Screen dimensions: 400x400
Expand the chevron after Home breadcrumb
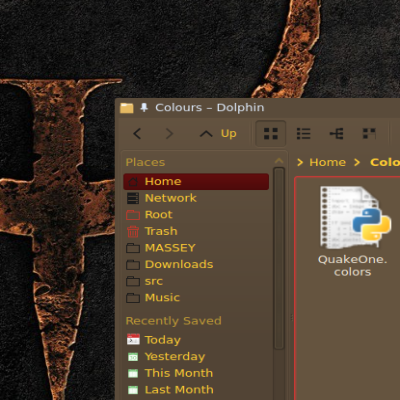[357, 162]
